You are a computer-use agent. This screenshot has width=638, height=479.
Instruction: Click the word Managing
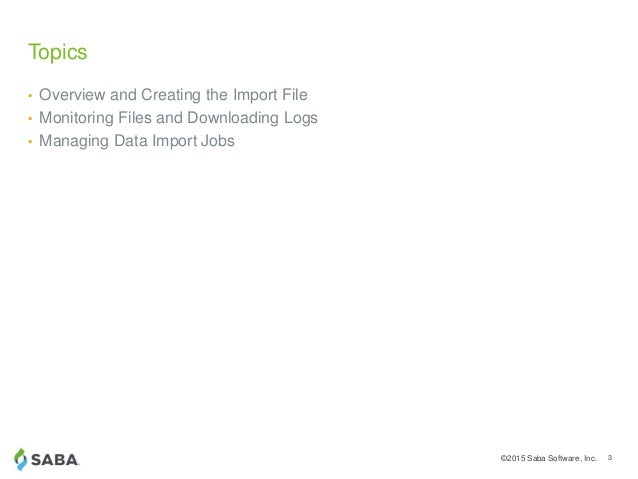[74, 141]
